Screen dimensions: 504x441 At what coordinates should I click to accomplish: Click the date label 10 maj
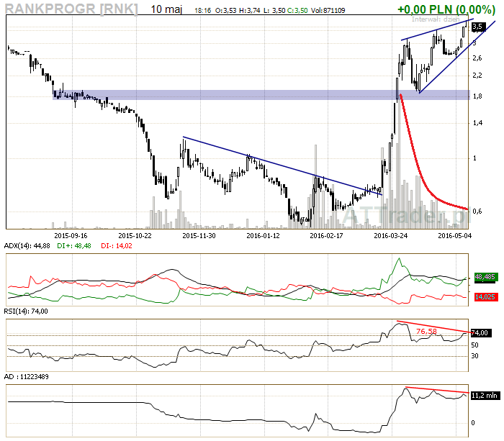[x=166, y=9]
